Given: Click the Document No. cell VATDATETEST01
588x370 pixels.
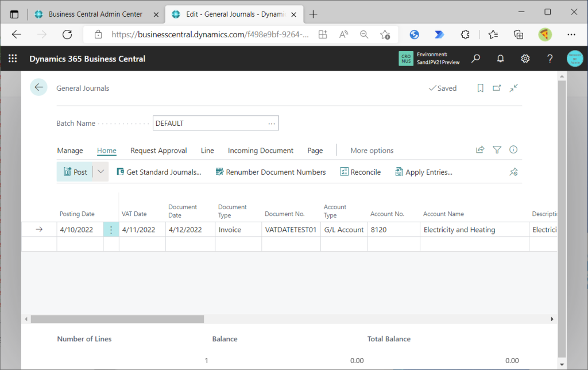Looking at the screenshot, I should (x=291, y=230).
